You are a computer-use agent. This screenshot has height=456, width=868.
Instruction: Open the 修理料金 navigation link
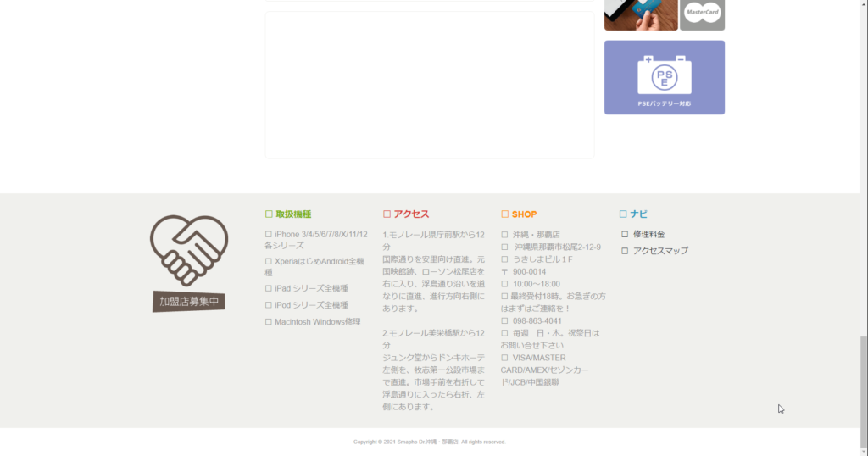[x=648, y=234]
